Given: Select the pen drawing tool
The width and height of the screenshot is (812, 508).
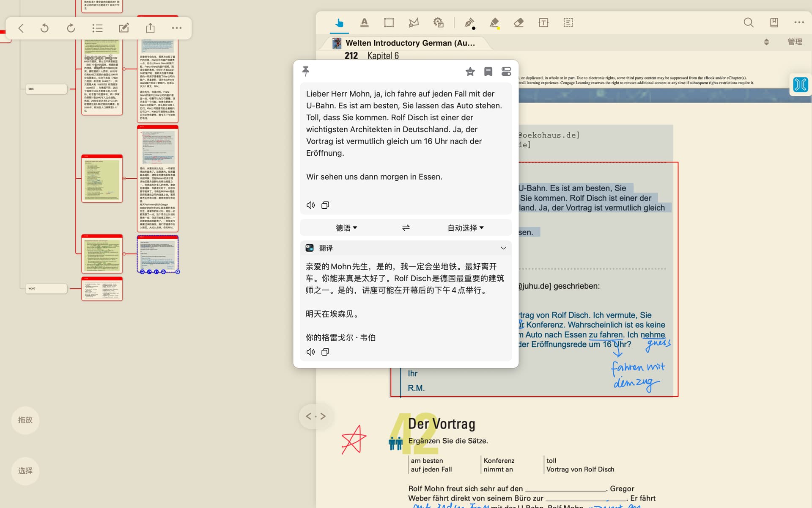Looking at the screenshot, I should (x=469, y=23).
